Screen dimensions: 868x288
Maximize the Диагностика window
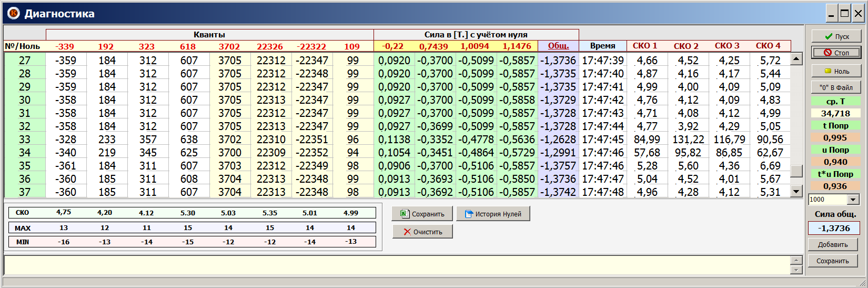pyautogui.click(x=844, y=14)
